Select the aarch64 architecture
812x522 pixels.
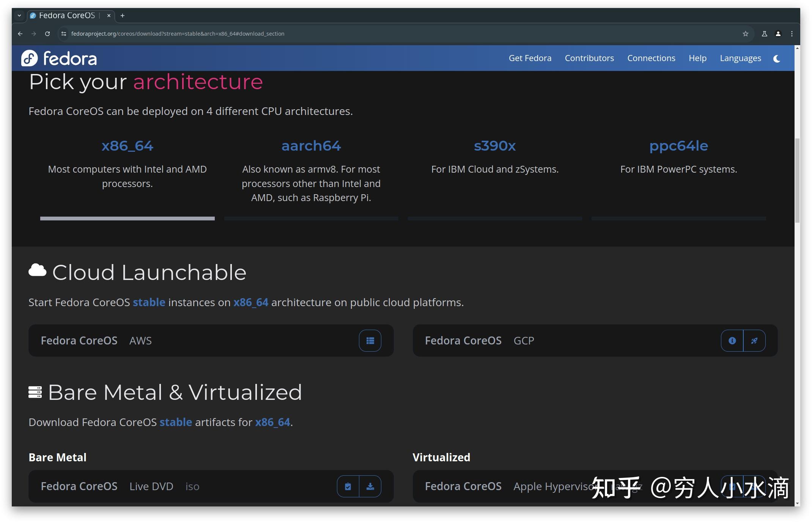[x=311, y=146]
